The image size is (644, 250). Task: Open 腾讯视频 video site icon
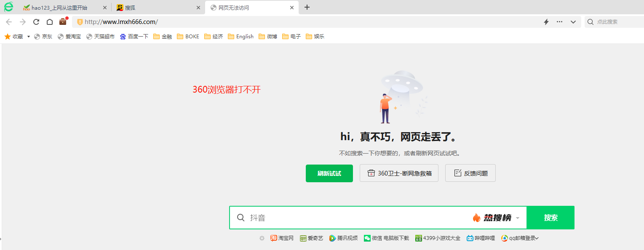pyautogui.click(x=343, y=238)
